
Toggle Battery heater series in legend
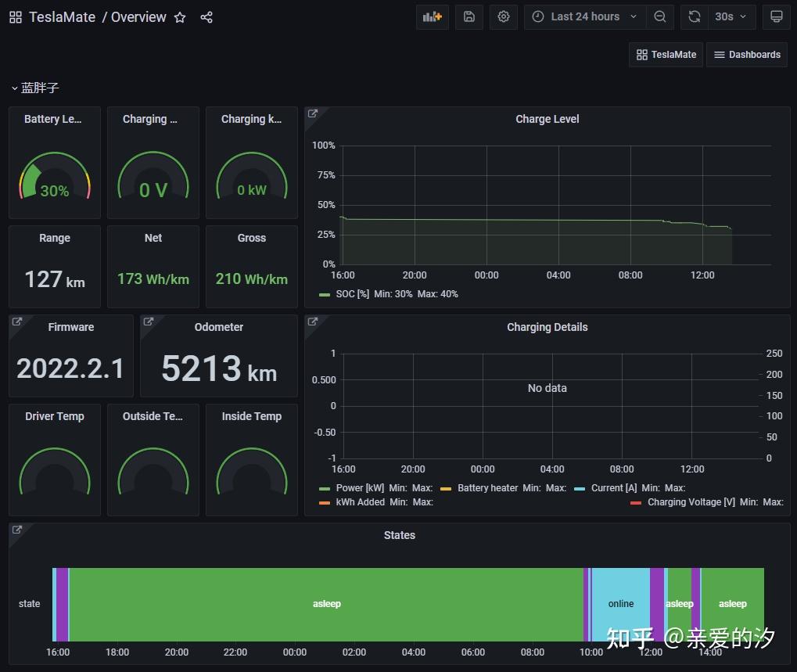click(487, 488)
